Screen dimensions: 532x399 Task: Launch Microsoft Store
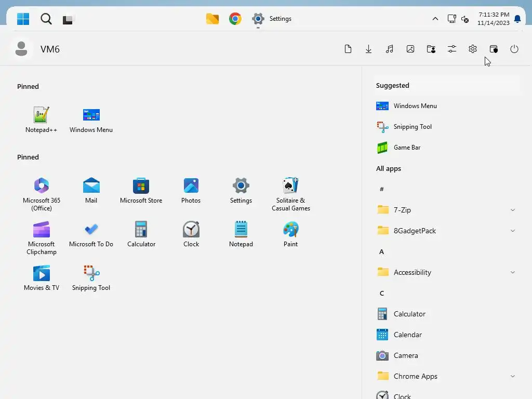click(x=141, y=190)
